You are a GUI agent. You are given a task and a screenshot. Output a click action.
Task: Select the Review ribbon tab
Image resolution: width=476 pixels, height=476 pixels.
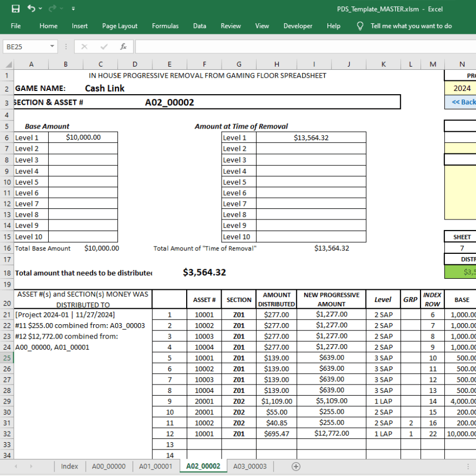pyautogui.click(x=231, y=26)
